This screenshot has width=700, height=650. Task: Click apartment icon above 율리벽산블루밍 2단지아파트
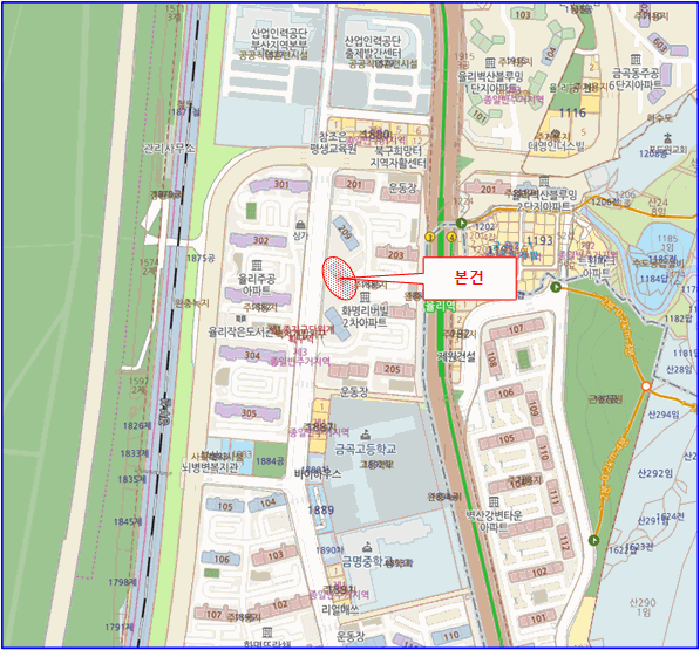click(x=544, y=181)
